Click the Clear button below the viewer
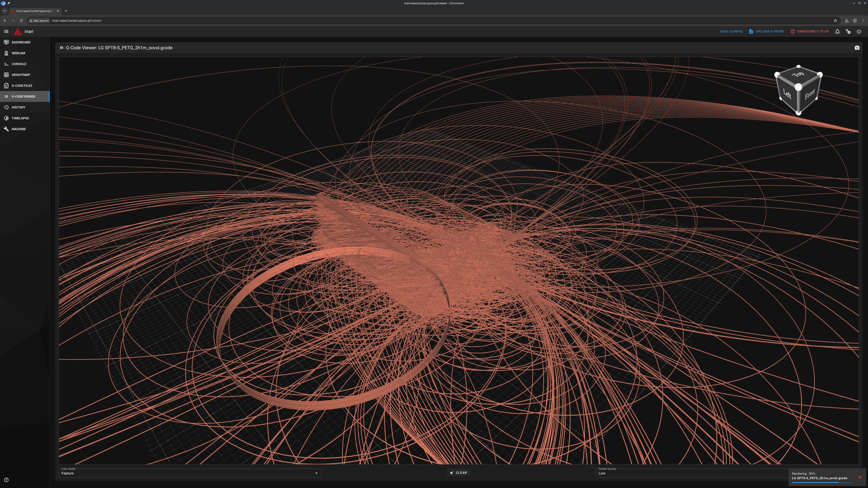868x488 pixels. click(x=459, y=472)
